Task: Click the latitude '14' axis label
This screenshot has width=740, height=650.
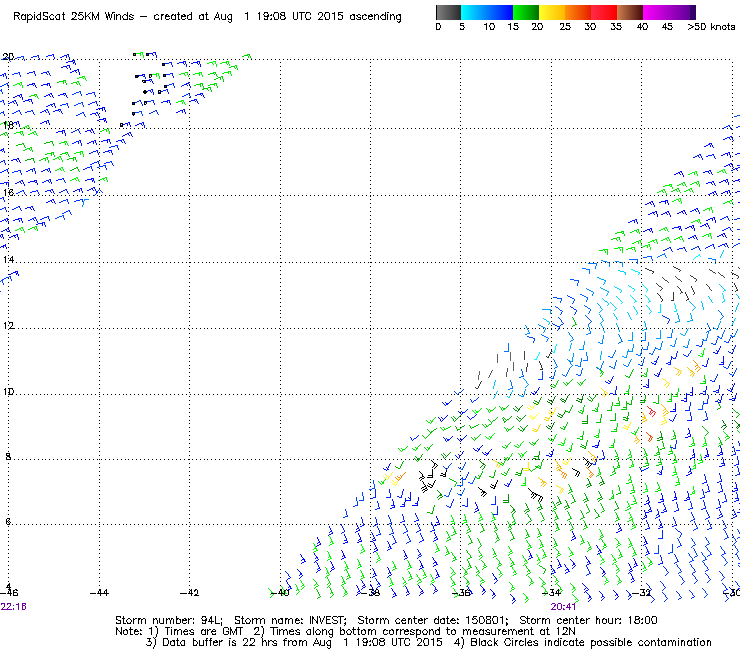Action: [8, 260]
